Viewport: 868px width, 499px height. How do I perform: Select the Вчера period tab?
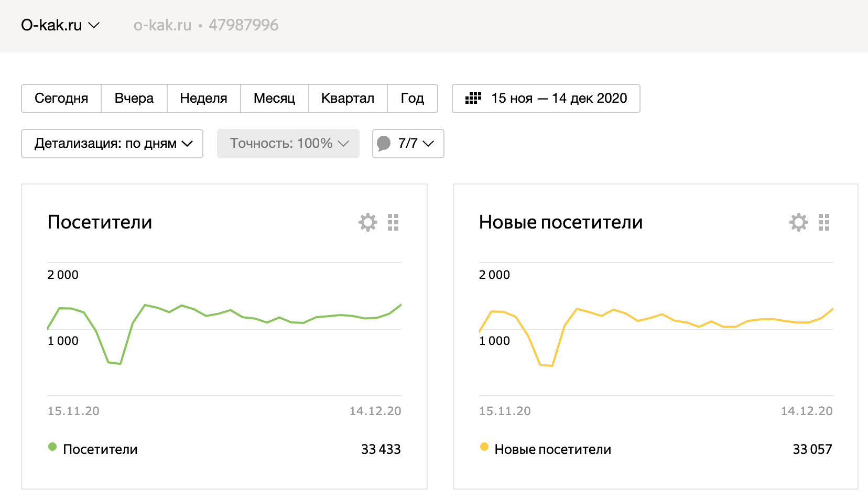(134, 99)
